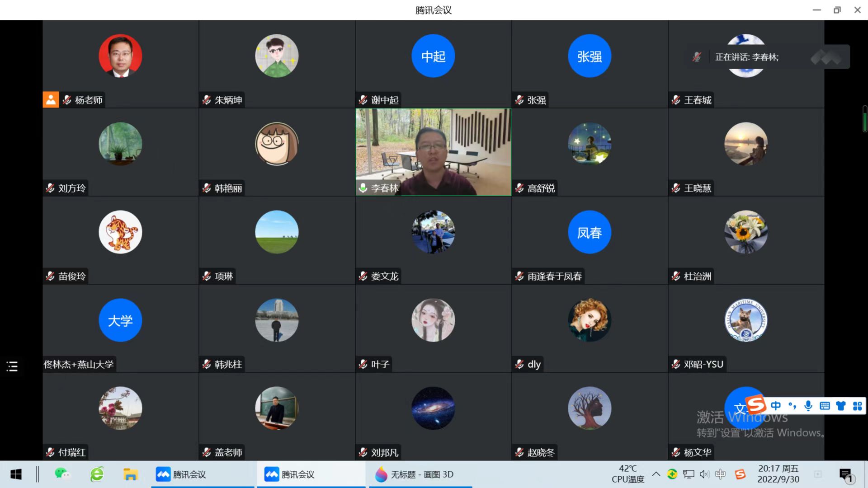Click the vertical scrollbar thumb on the right edge

pos(864,119)
